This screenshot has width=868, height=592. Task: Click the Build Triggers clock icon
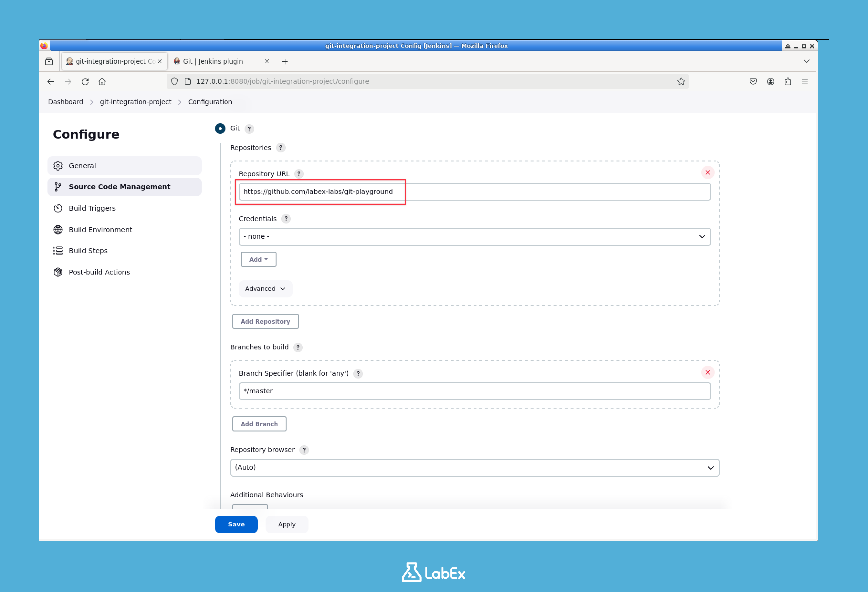58,208
